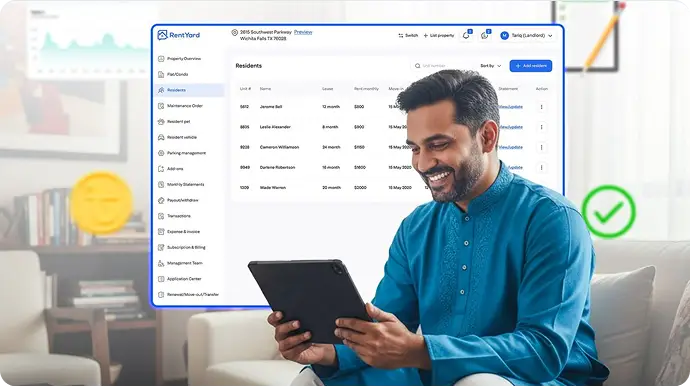690x387 pixels.
Task: Click the unit number search field
Action: [442, 66]
